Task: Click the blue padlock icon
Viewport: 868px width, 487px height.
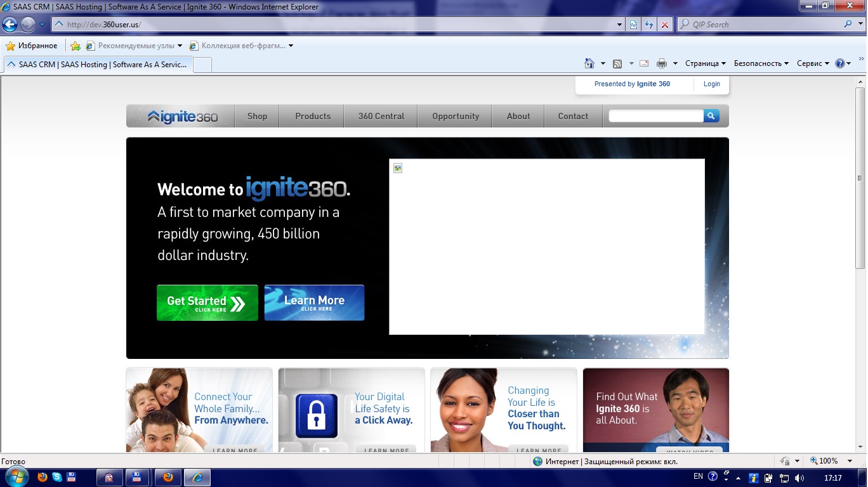Action: [317, 416]
